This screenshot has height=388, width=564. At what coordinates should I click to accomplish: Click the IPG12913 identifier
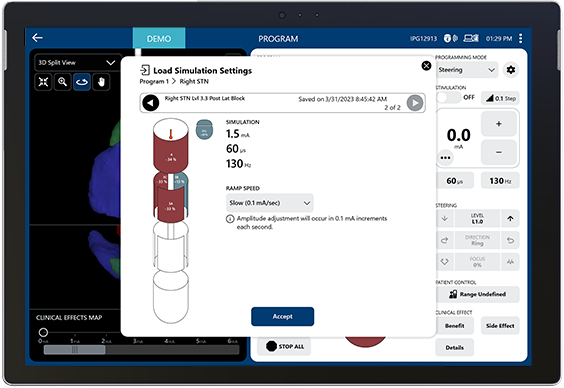pos(423,38)
